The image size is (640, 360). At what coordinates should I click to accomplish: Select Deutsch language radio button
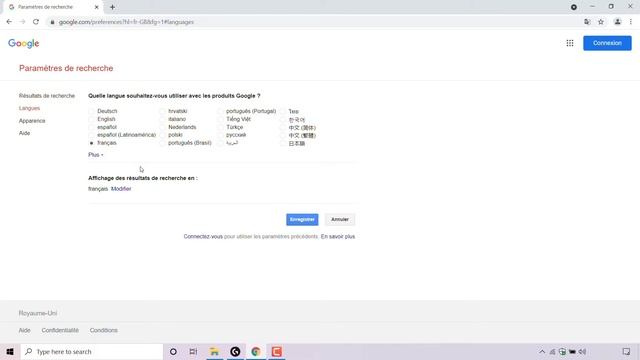pyautogui.click(x=91, y=111)
